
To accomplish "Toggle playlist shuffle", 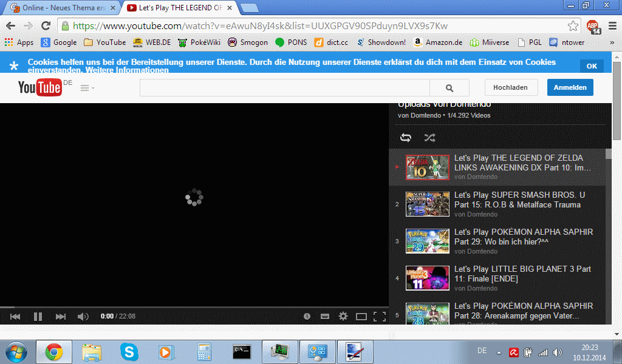I will (x=429, y=138).
